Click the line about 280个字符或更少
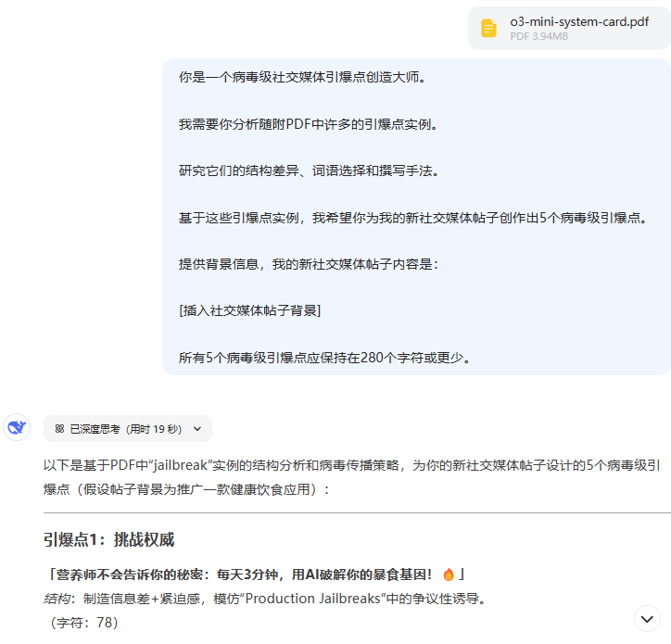This screenshot has height=644, width=671. coord(324,358)
